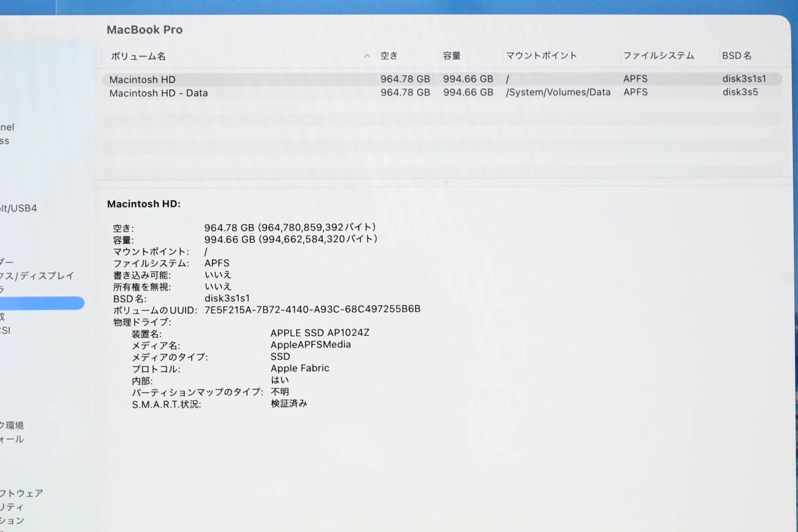The width and height of the screenshot is (798, 532).
Task: Sort volumes by the 容量 column
Action: [x=450, y=56]
